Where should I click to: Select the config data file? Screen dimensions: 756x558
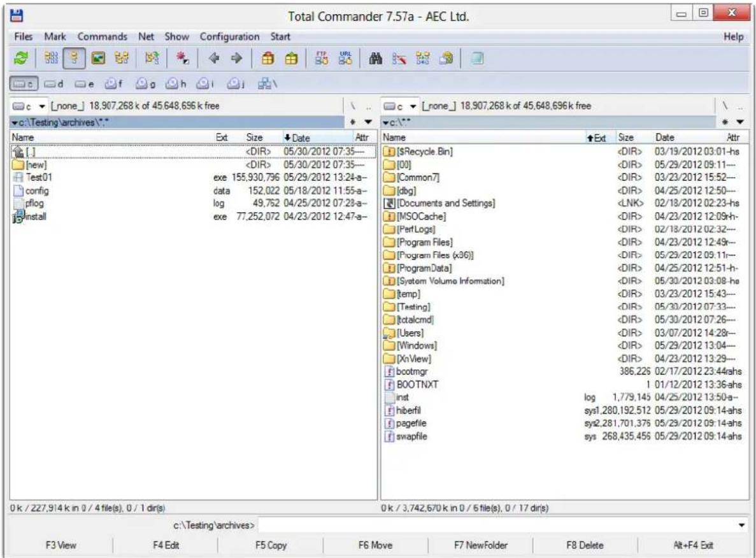[193, 190]
